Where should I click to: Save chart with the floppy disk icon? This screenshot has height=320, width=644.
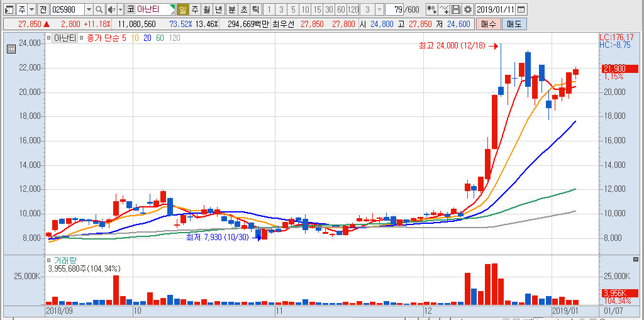(455, 9)
